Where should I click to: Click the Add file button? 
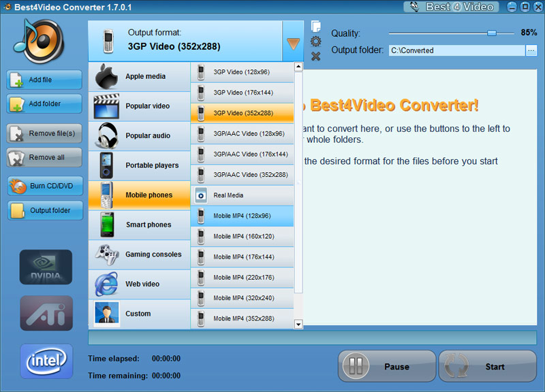[x=44, y=80]
